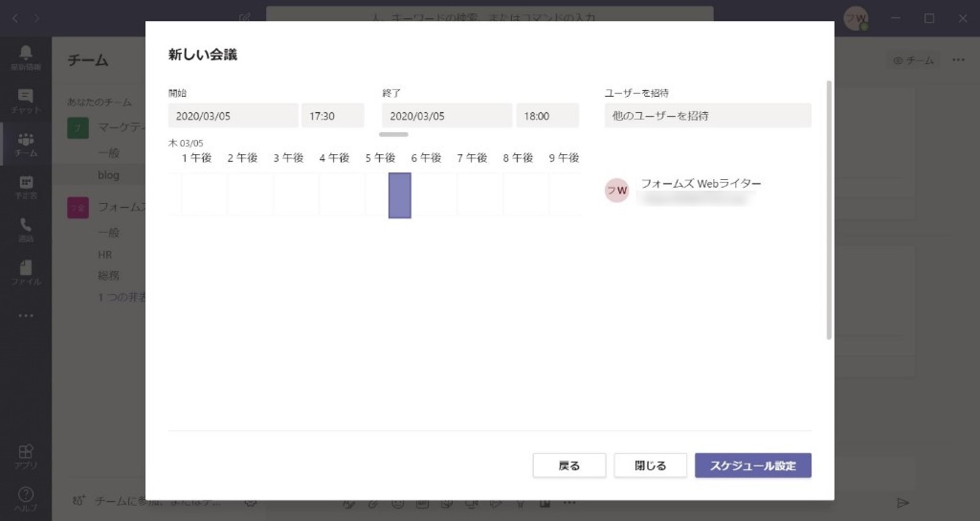Select the blog channel in team list
980x521 pixels.
108,175
